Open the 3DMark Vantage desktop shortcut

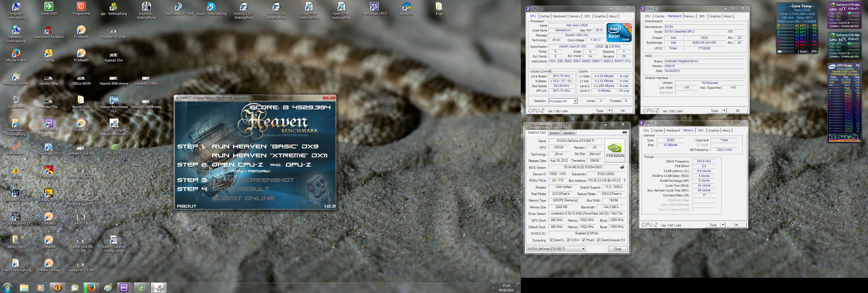[49, 265]
